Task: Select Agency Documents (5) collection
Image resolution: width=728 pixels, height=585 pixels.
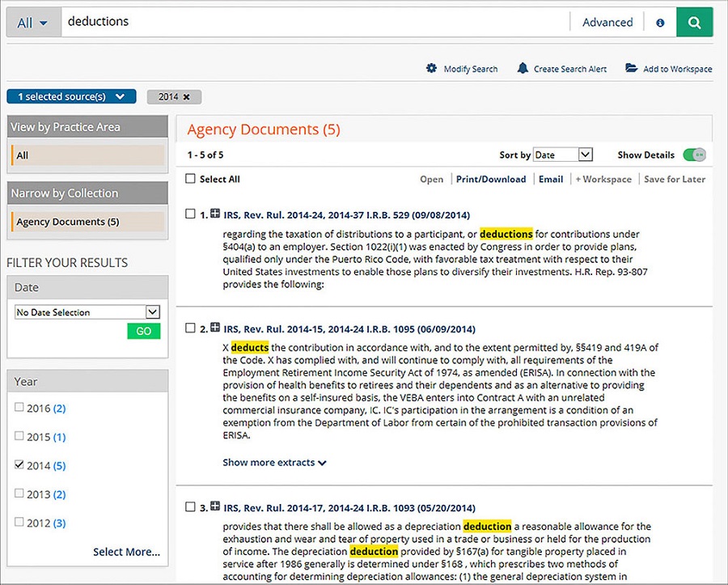Action: [x=68, y=222]
